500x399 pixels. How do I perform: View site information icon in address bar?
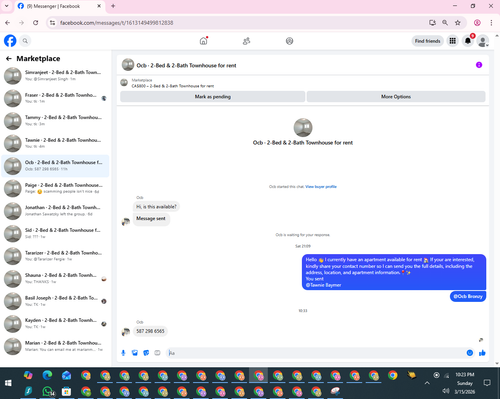pos(52,23)
